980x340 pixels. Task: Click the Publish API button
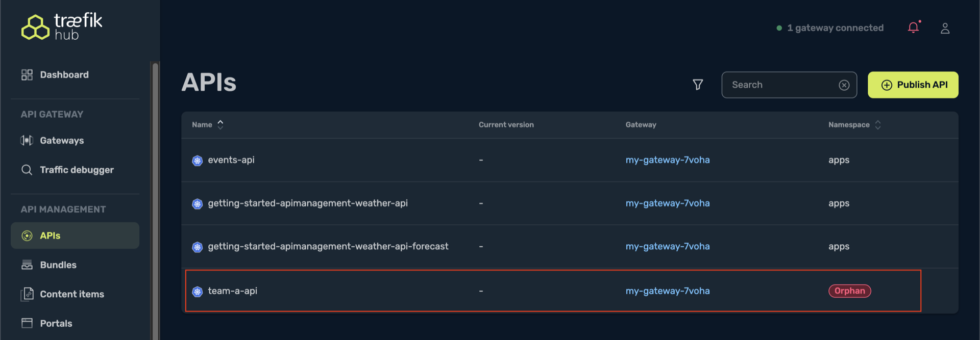coord(913,85)
